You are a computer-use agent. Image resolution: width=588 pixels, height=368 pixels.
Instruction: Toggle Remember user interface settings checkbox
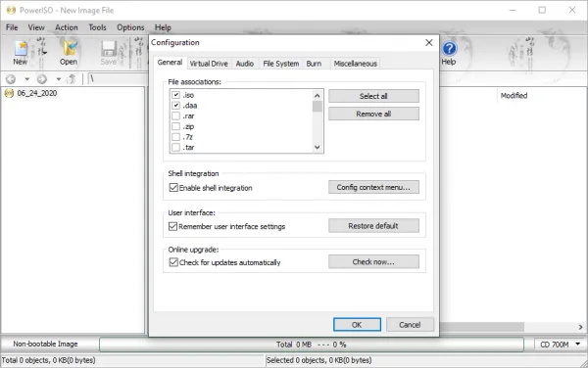tap(172, 226)
